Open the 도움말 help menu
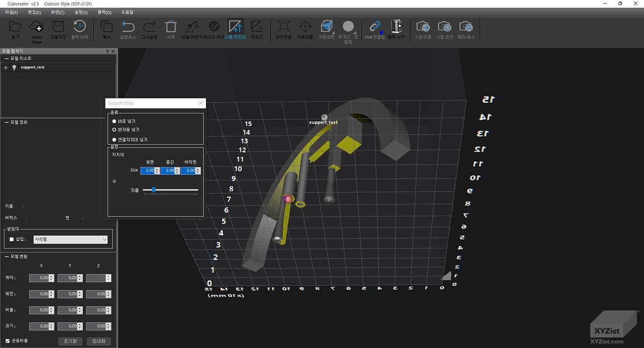The image size is (644, 348). [x=127, y=13]
